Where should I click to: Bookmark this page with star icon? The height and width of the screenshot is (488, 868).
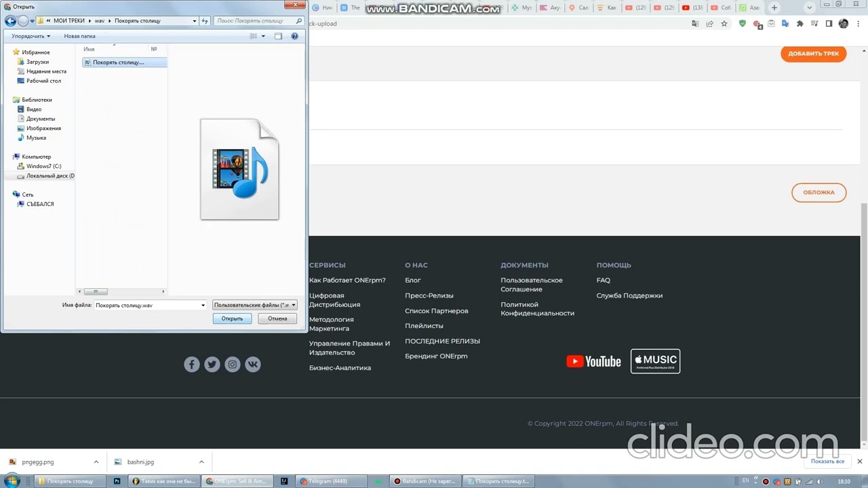(x=724, y=24)
